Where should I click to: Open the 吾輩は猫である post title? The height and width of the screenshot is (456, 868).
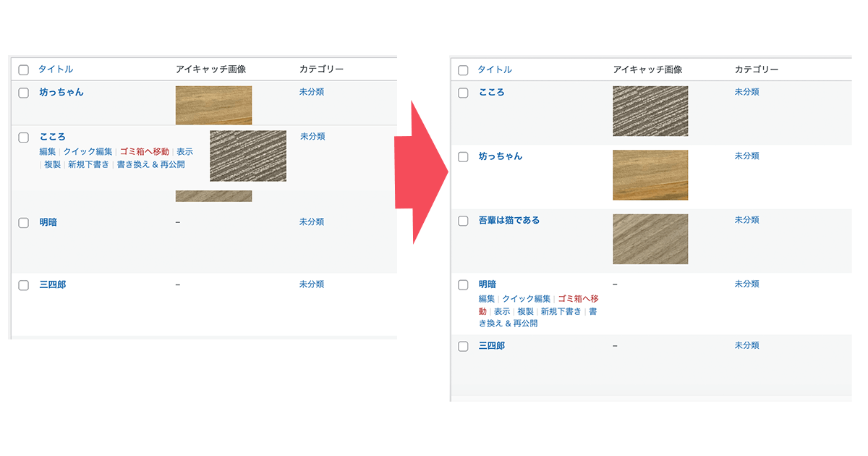(509, 220)
